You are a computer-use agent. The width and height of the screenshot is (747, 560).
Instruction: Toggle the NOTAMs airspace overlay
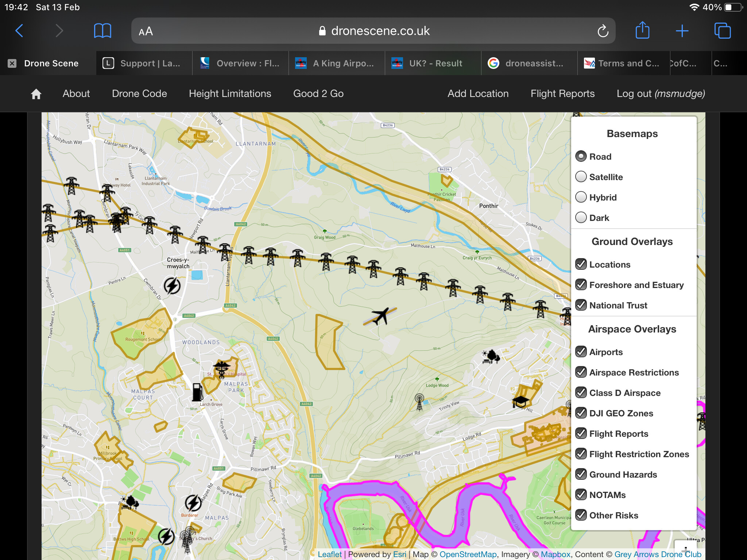point(581,495)
